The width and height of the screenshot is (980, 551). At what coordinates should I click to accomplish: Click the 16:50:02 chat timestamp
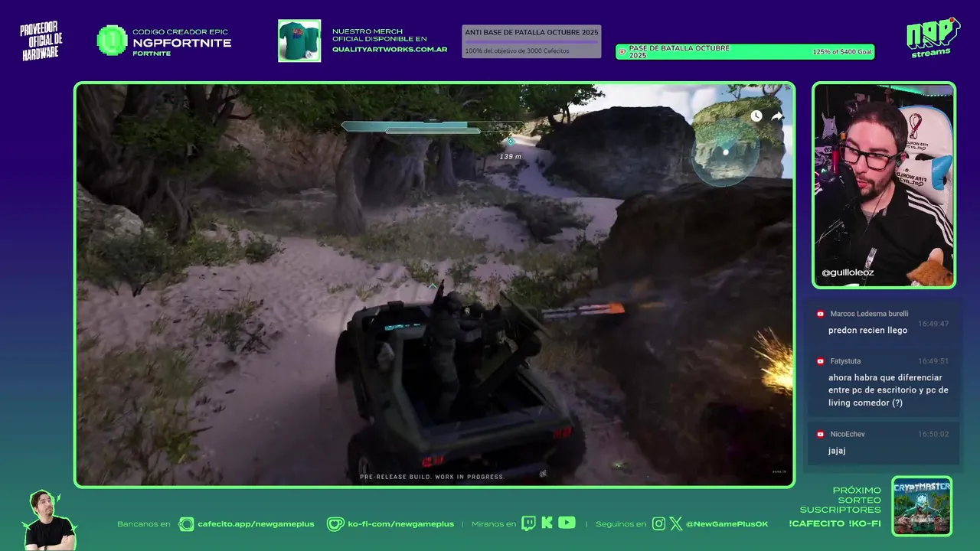[x=933, y=435]
